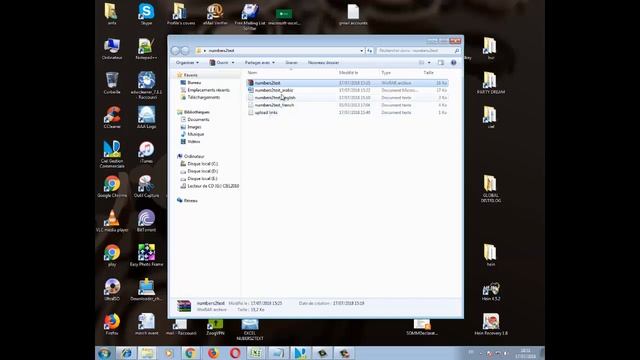
Task: Open the address bar history dropdown
Action: (x=362, y=51)
